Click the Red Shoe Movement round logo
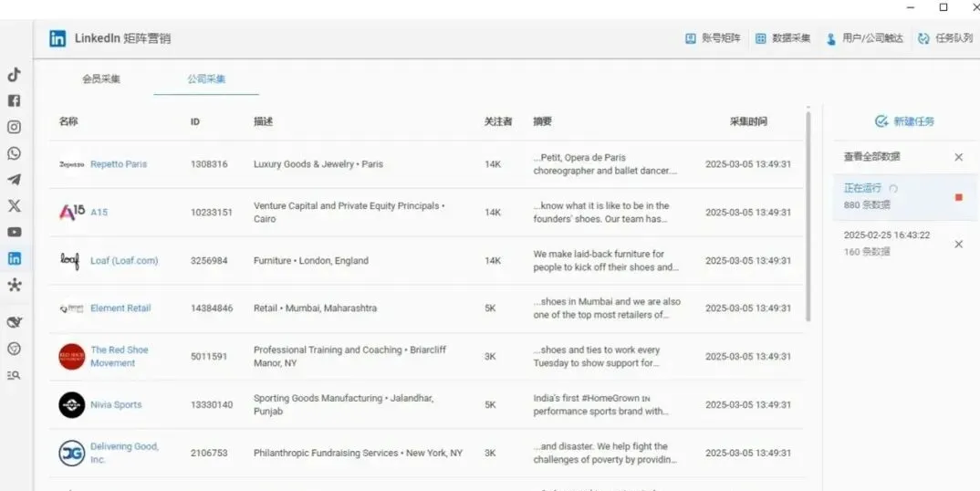 pos(72,357)
